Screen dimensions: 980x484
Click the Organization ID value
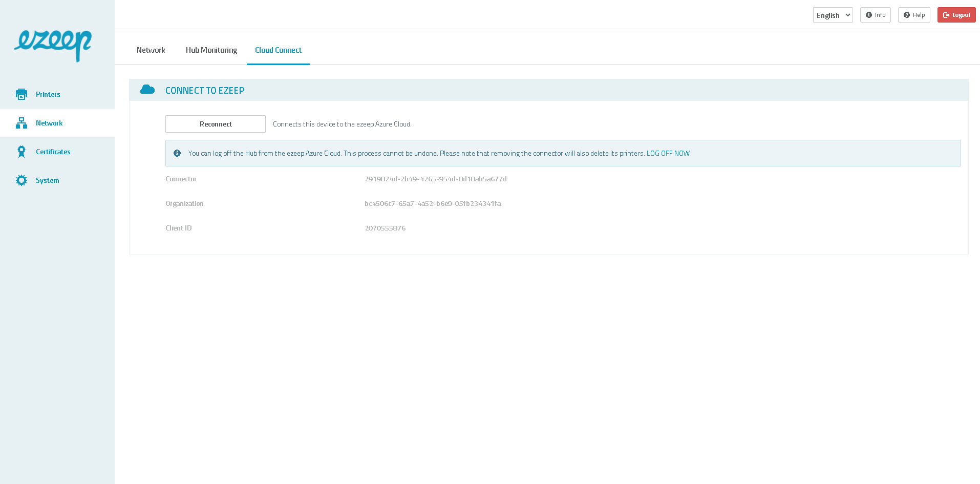click(433, 203)
